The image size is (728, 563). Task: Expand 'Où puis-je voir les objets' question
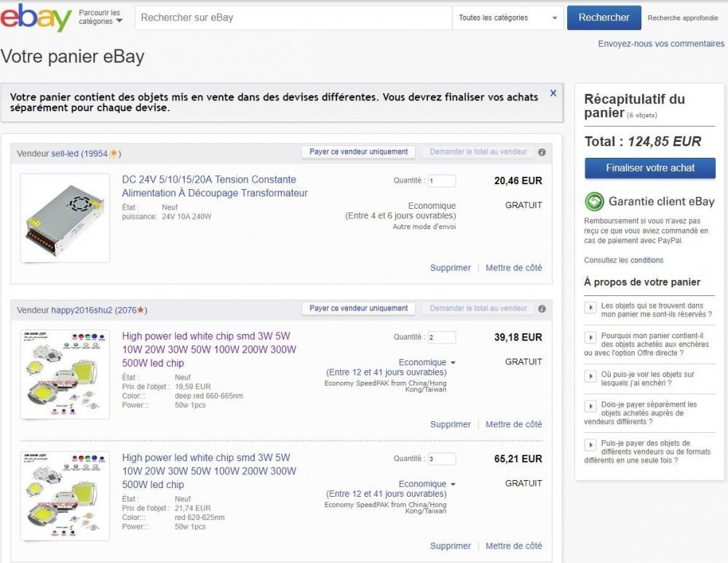click(590, 376)
